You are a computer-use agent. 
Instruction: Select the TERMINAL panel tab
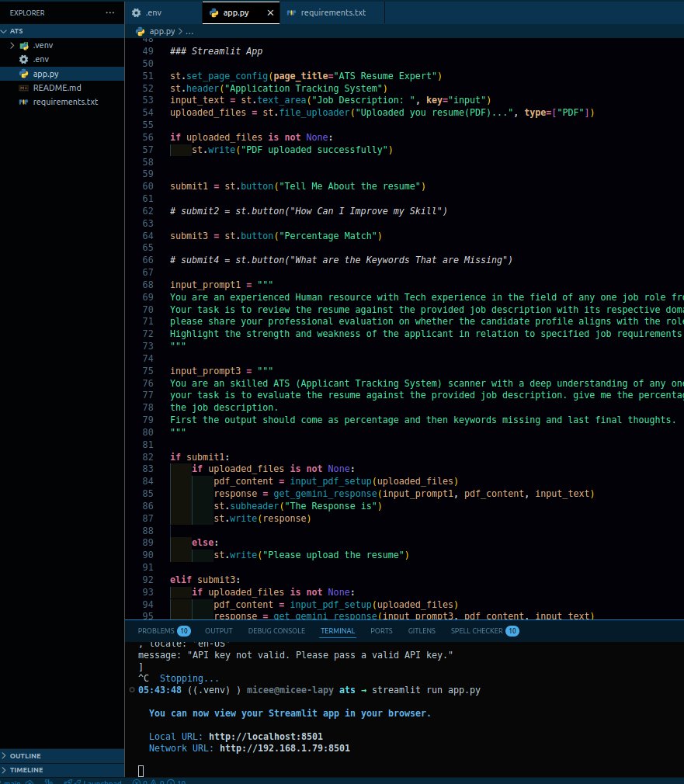pos(338,631)
